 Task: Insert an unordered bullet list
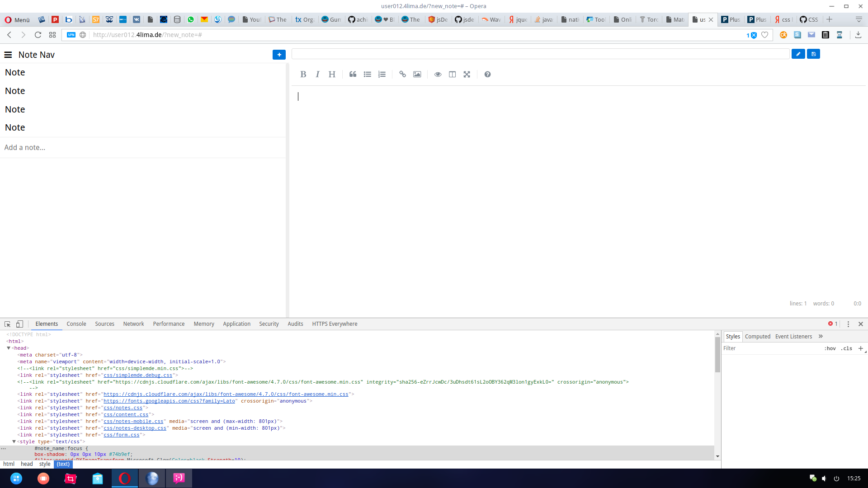[x=368, y=75]
